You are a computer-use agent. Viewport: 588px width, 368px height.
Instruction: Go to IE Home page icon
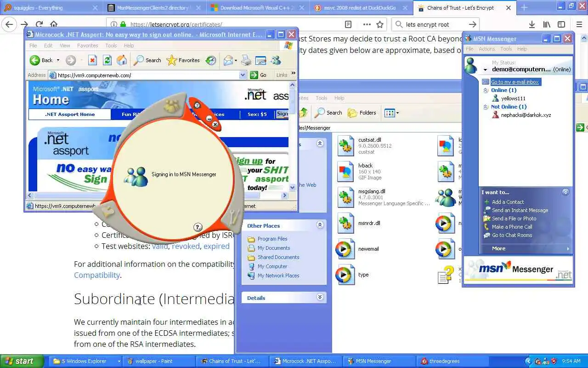(x=122, y=60)
